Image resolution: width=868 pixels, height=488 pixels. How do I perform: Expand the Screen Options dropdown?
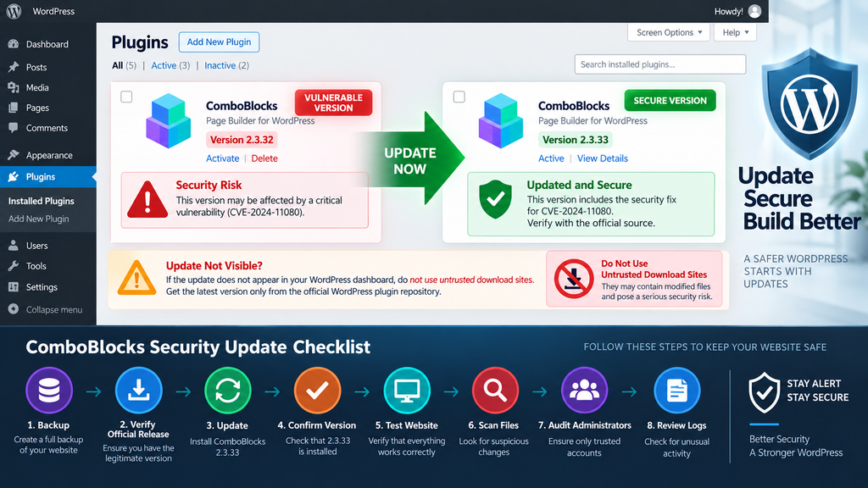coord(669,32)
